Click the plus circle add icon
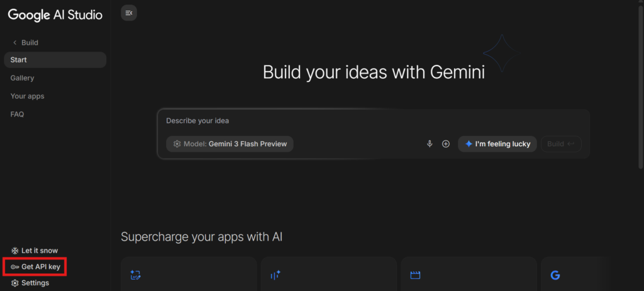Viewport: 644px width, 291px height. coord(446,144)
